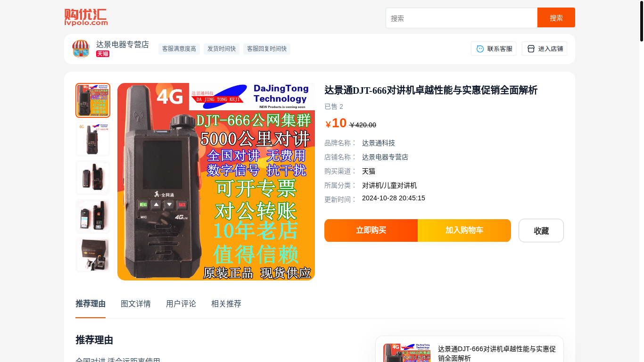The image size is (644, 362).
Task: Click the vertical page scrollbar thumb
Action: click(642, 21)
